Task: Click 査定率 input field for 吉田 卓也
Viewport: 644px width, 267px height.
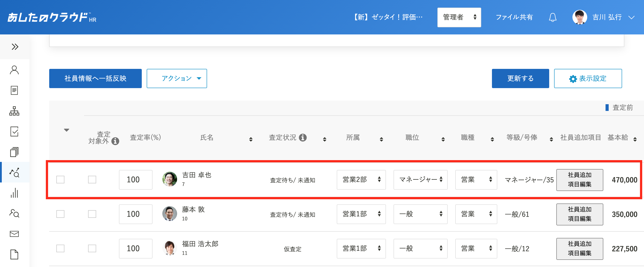Action: coord(136,180)
